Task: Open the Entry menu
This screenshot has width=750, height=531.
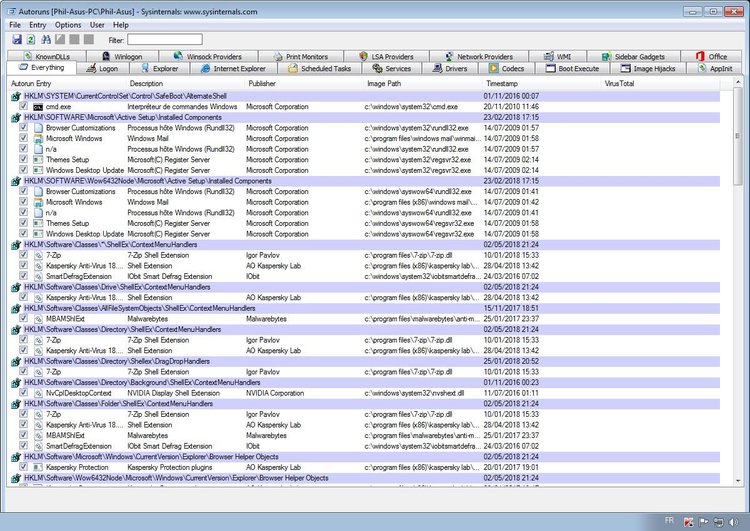Action: (37, 25)
